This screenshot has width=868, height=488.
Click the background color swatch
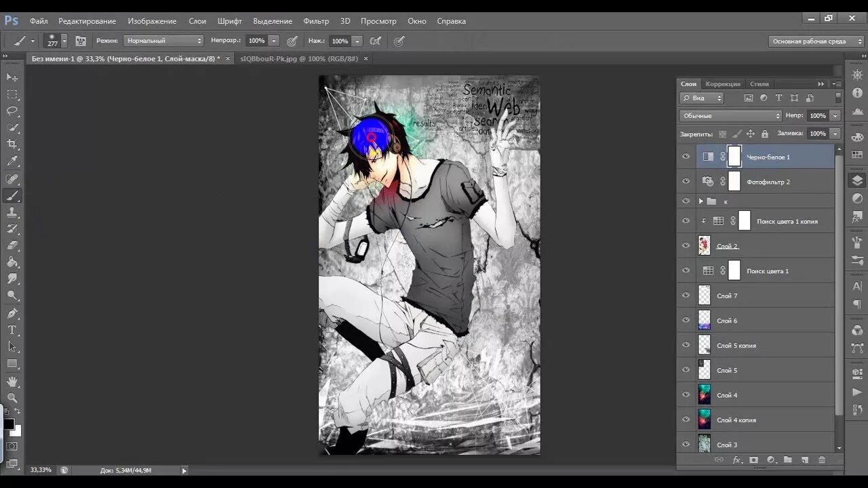click(x=17, y=431)
